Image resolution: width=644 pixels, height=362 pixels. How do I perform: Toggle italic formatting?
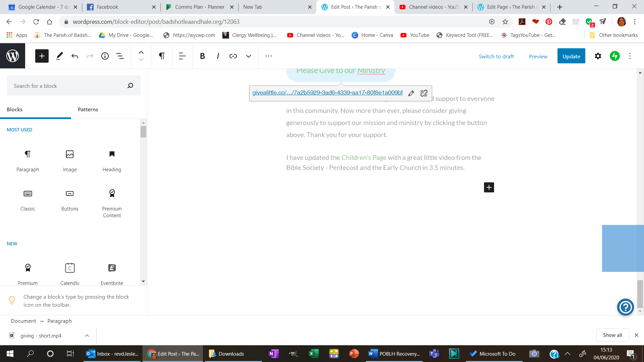pos(218,56)
